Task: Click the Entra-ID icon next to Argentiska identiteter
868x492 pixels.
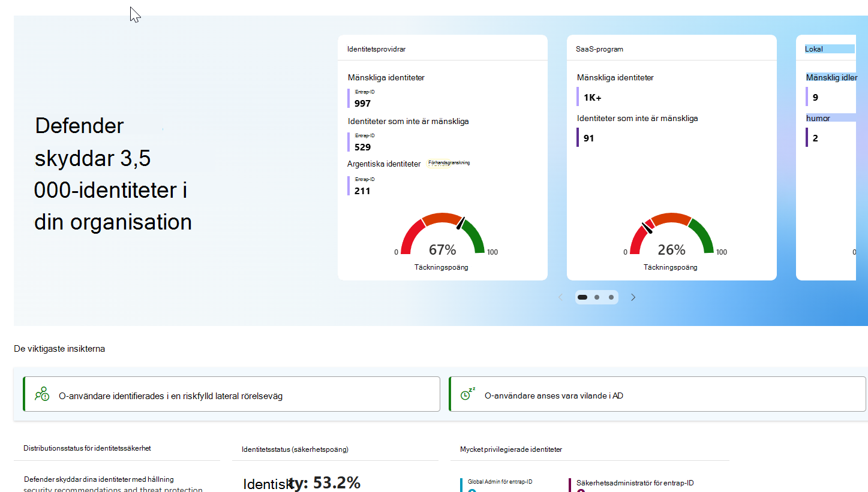Action: [350, 185]
